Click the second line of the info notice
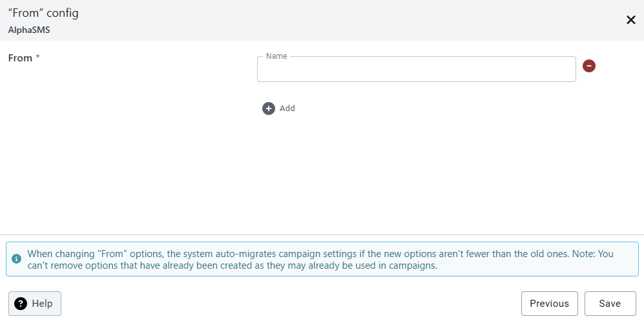Viewport: 644px width, 323px height. [233, 266]
